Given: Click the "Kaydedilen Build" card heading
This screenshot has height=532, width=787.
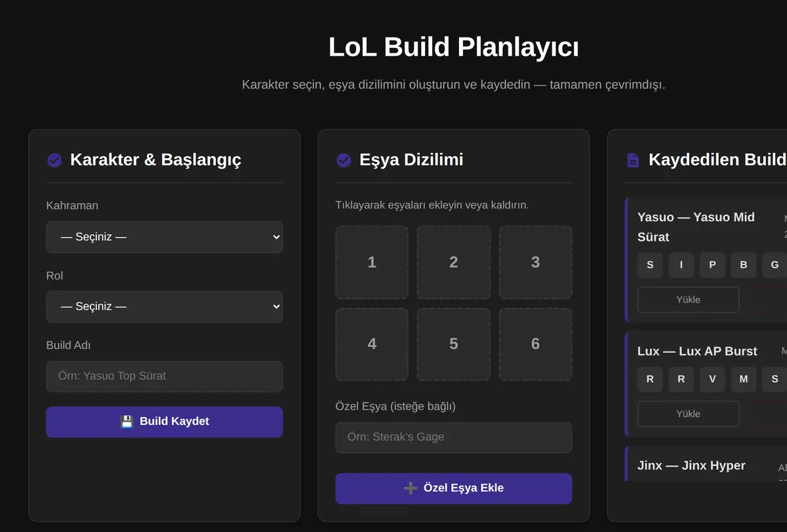Looking at the screenshot, I should tap(717, 160).
